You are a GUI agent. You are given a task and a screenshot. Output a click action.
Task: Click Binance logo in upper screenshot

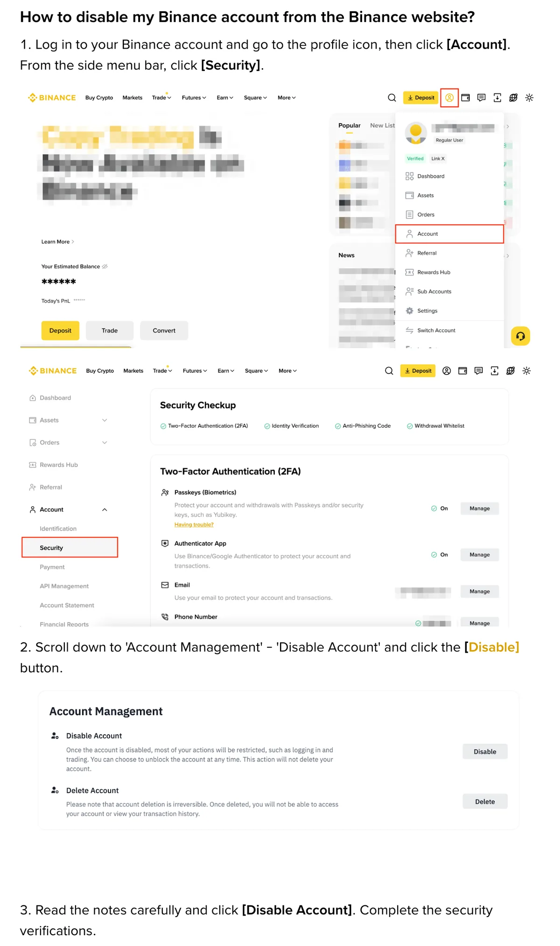point(52,98)
